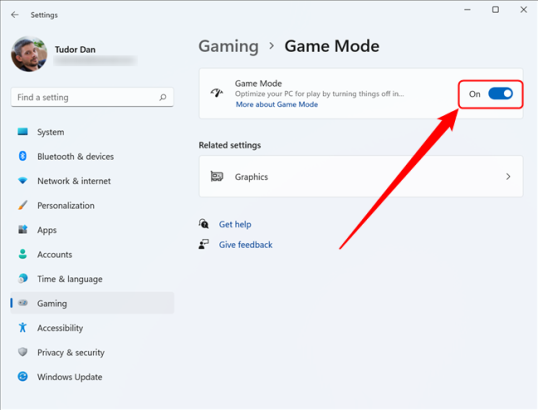Open the System settings category
This screenshot has width=538, height=410.
[92, 132]
